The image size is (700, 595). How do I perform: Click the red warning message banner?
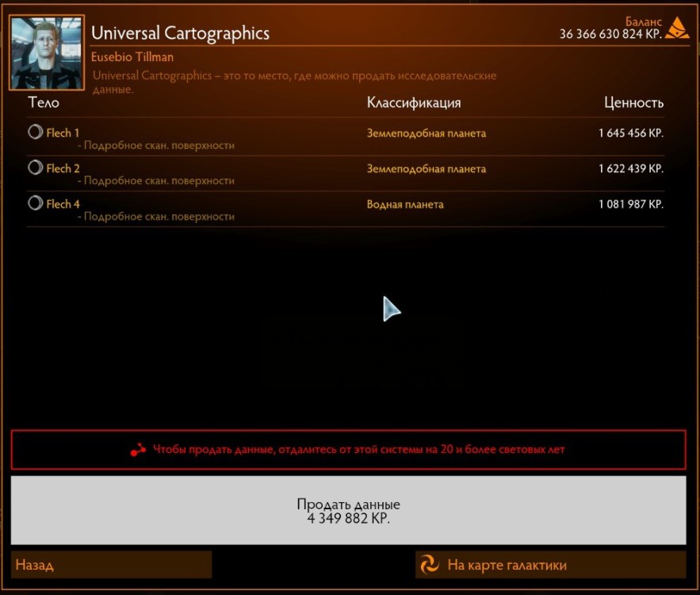click(x=350, y=448)
